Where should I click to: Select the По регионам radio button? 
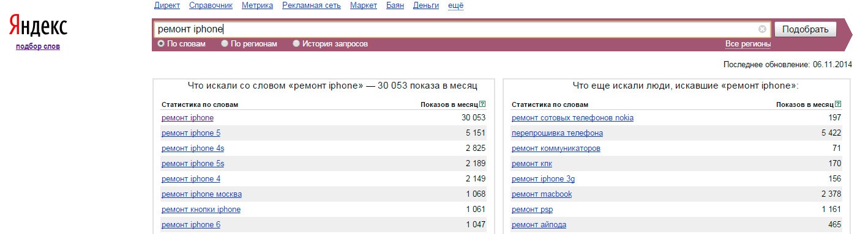(225, 44)
